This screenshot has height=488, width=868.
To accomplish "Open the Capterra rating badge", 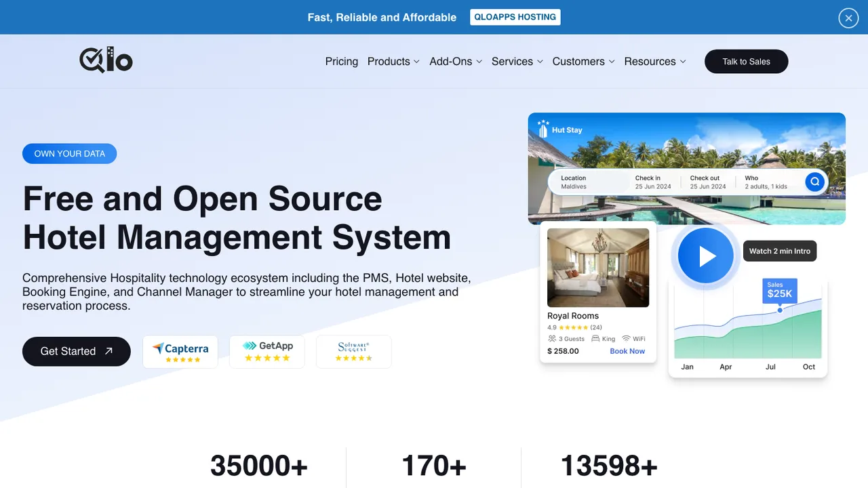I will point(180,352).
